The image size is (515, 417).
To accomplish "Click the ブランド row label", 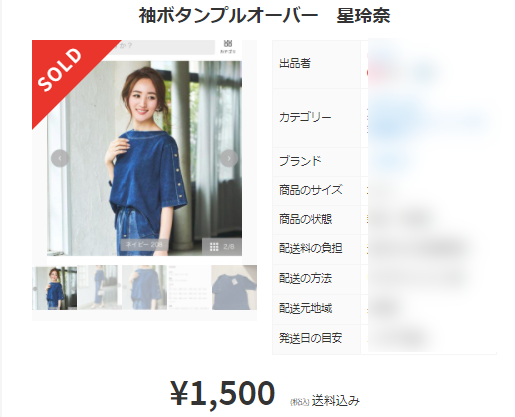I will (300, 161).
